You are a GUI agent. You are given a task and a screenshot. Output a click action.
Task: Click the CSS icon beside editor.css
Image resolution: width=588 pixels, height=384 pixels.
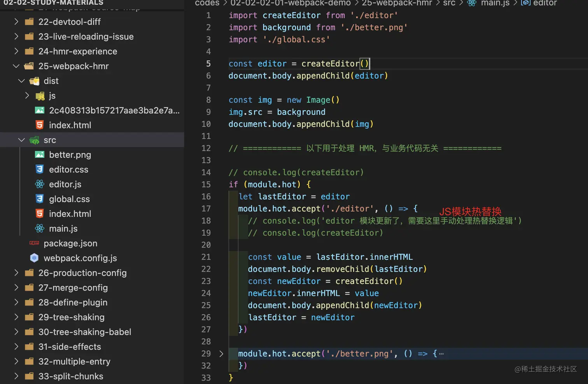click(x=40, y=169)
